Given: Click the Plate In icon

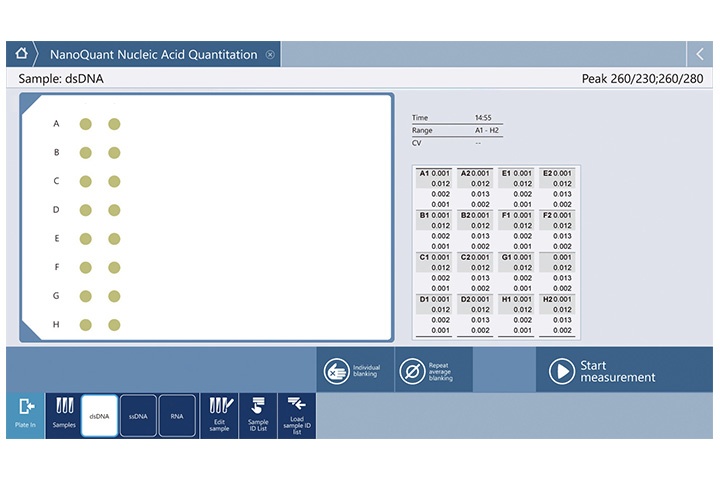Looking at the screenshot, I should 25,415.
